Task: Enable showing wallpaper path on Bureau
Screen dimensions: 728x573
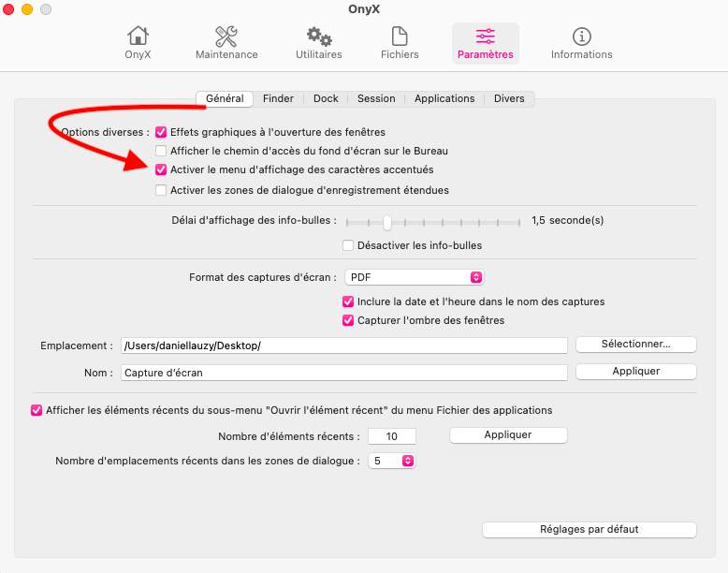Action: (161, 151)
